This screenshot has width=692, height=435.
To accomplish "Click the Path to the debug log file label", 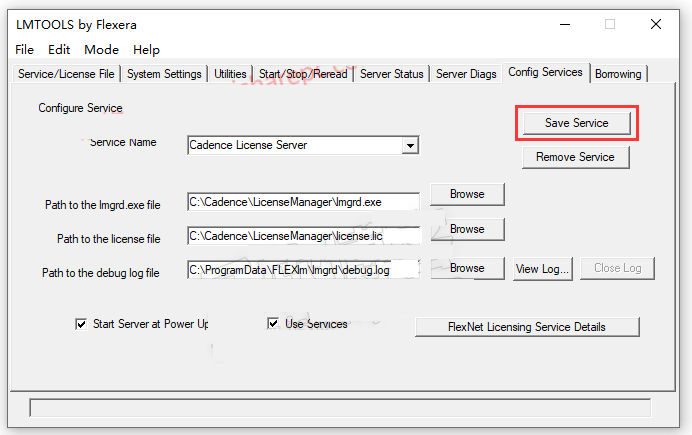I will 101,273.
